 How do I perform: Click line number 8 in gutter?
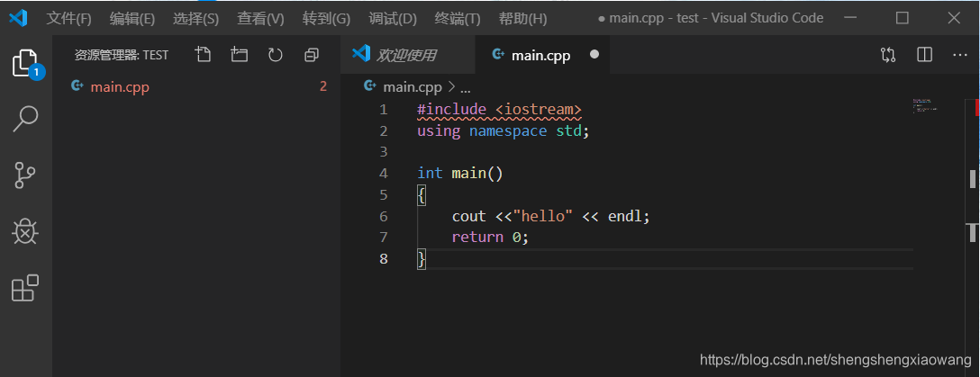[383, 258]
